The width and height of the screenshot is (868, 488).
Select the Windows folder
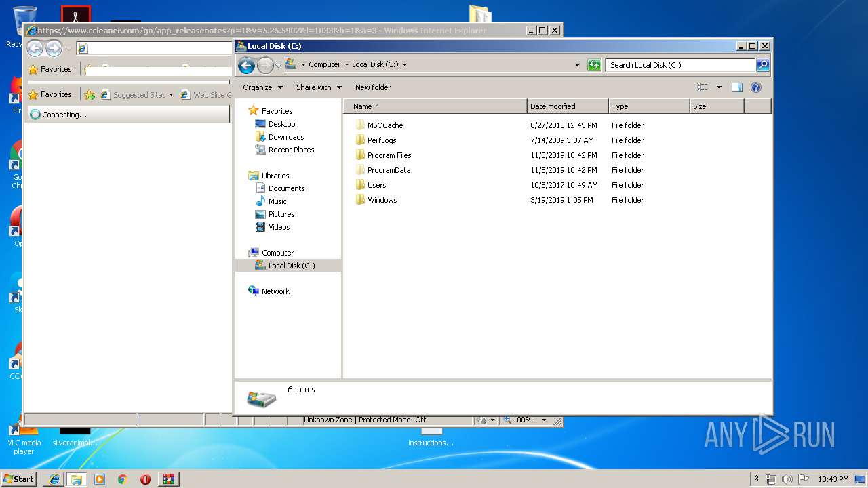point(382,200)
